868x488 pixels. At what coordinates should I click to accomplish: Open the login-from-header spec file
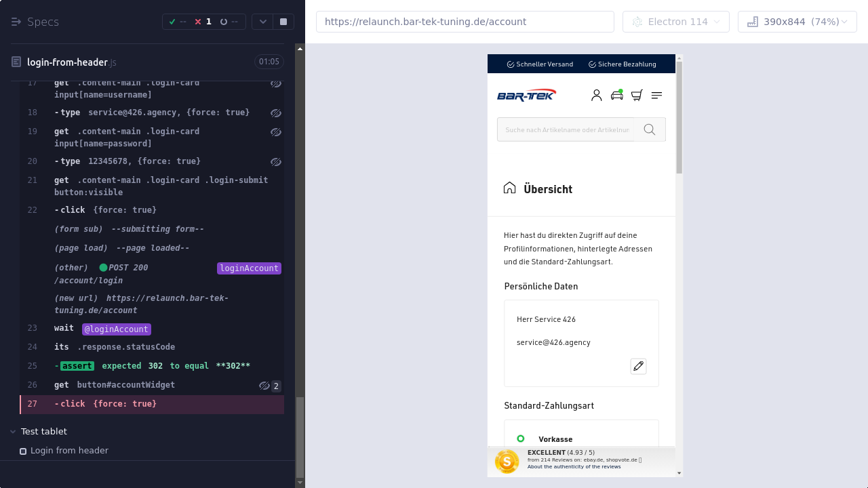(67, 62)
